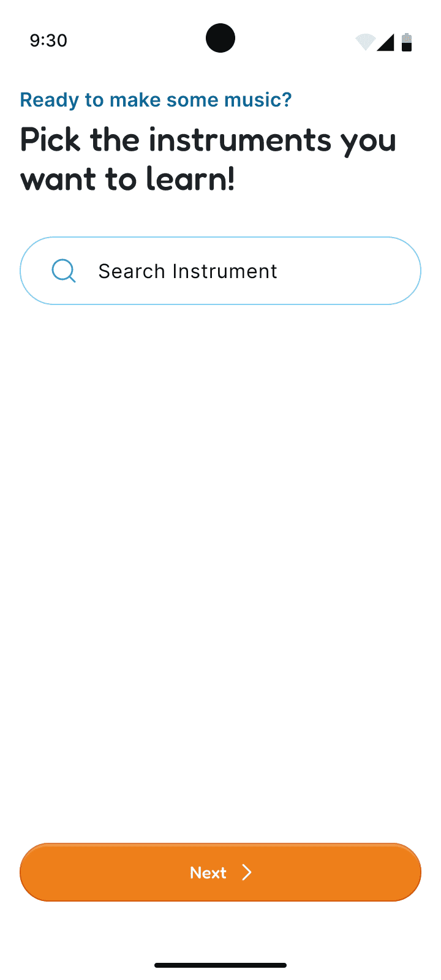Tap the chevron arrow beside Next
Screen dimensions: 441x980
(247, 872)
